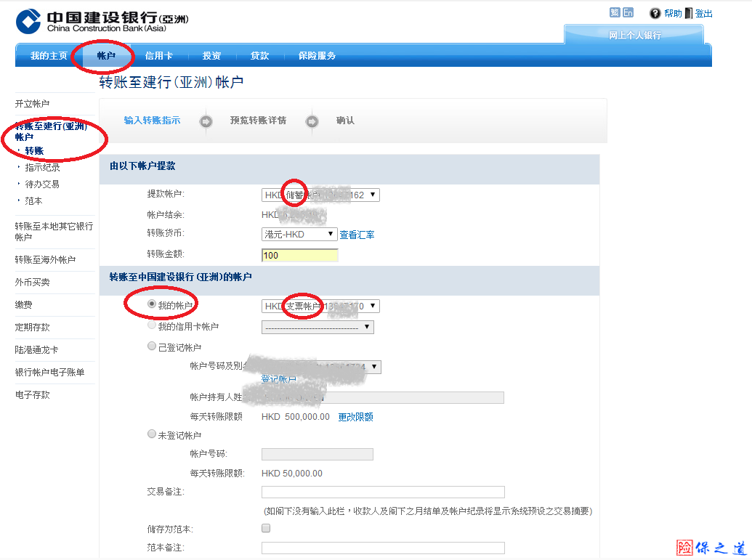752x560 pixels.
Task: Click the HKD 500,000.00 daily limit value
Action: pyautogui.click(x=296, y=417)
